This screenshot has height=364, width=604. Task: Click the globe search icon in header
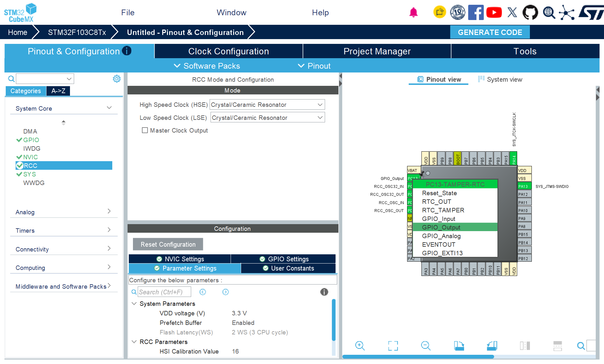tap(549, 12)
